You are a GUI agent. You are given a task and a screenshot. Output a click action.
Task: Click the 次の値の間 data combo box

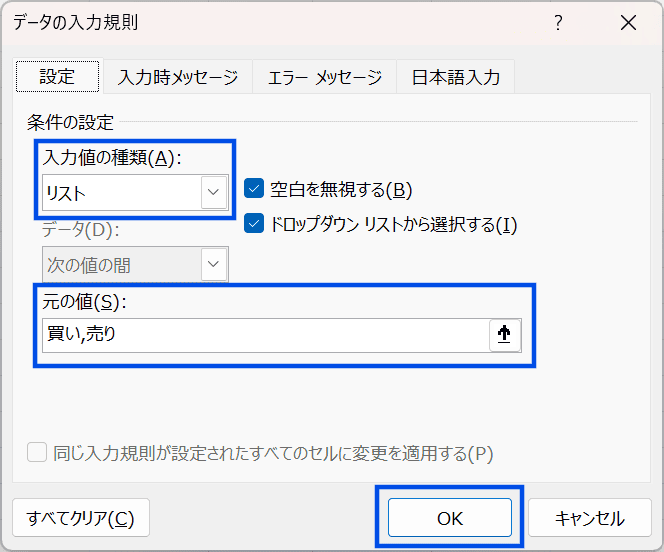(x=121, y=265)
